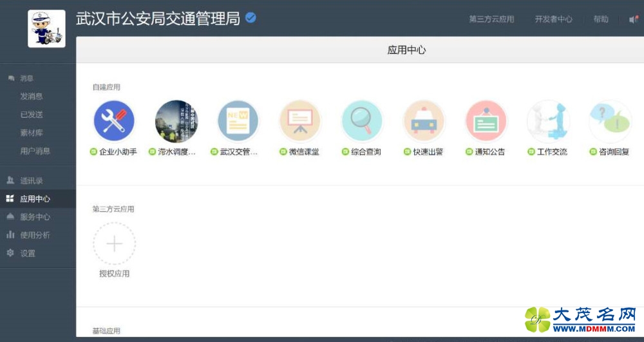Open 设置 section label
644x342 pixels.
(x=28, y=253)
